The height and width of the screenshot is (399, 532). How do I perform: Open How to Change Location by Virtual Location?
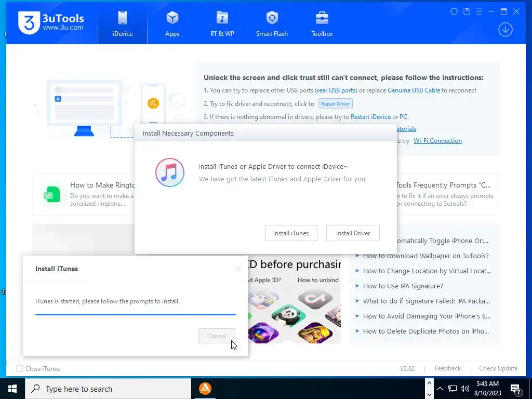click(427, 271)
